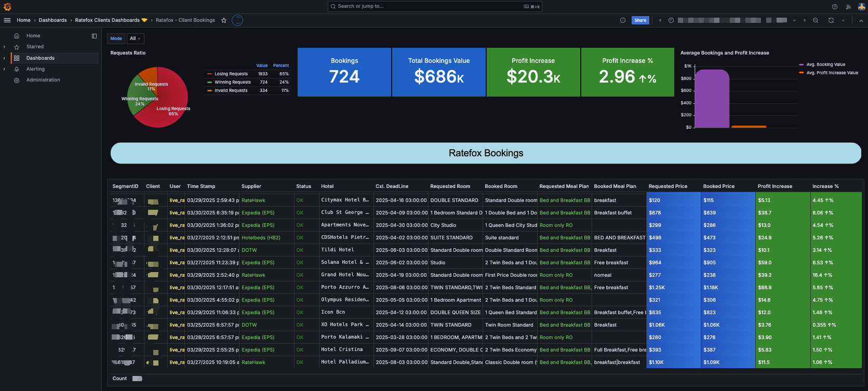Open the Mode 'All' variable dropdown
The image size is (868, 391).
point(136,38)
